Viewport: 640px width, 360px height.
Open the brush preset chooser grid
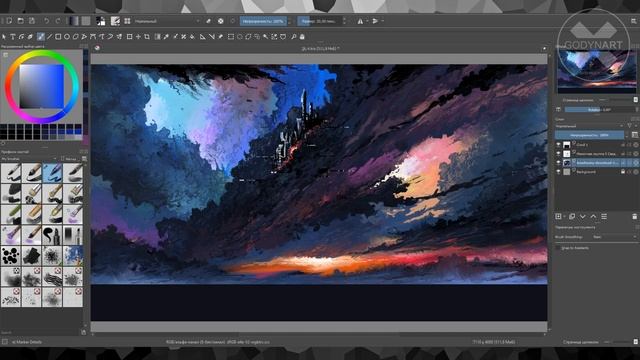[127, 21]
